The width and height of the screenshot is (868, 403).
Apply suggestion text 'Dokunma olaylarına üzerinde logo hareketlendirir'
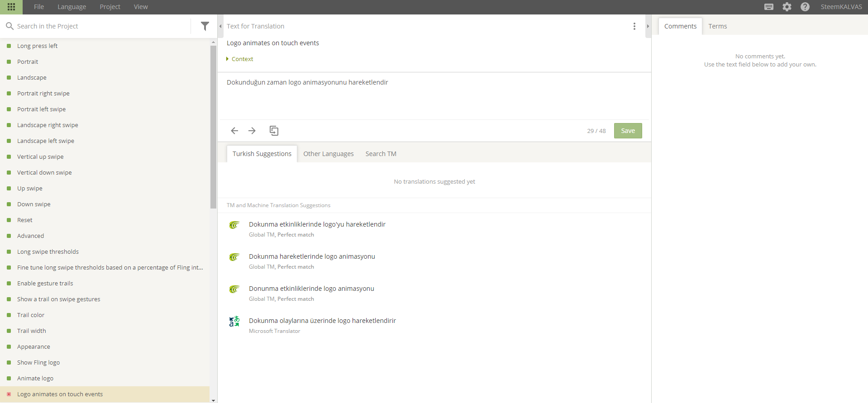tap(322, 321)
